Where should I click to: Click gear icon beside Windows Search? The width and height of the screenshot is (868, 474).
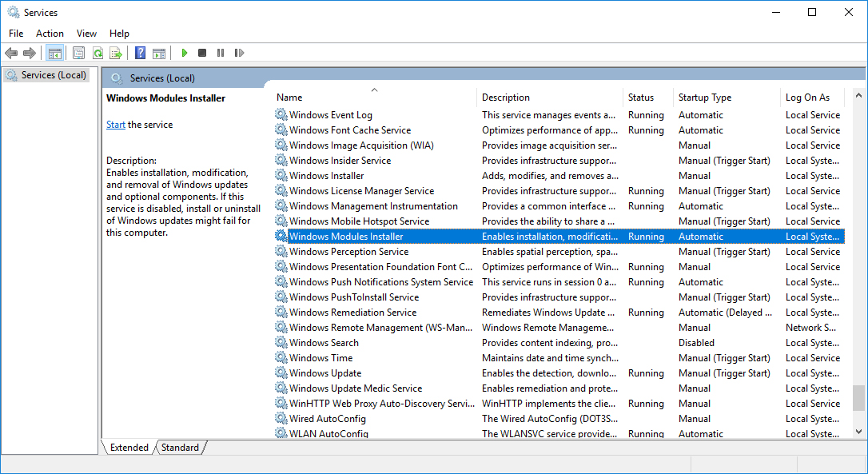(x=281, y=343)
